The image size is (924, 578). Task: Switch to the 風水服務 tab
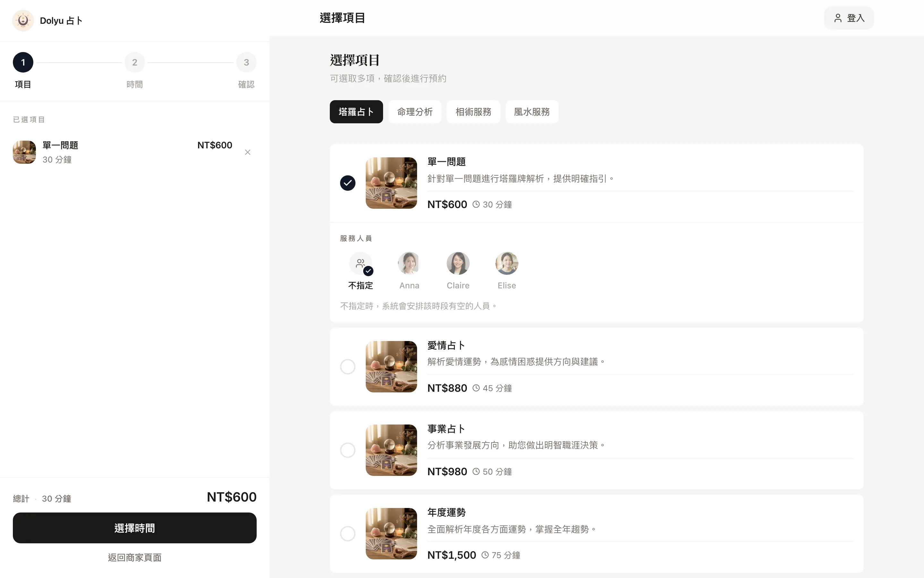tap(532, 112)
